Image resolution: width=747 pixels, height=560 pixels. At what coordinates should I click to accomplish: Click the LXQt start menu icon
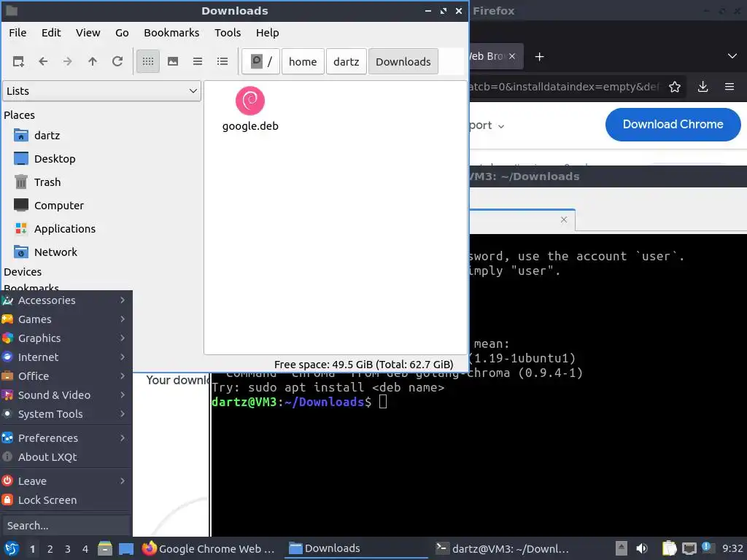coord(12,548)
